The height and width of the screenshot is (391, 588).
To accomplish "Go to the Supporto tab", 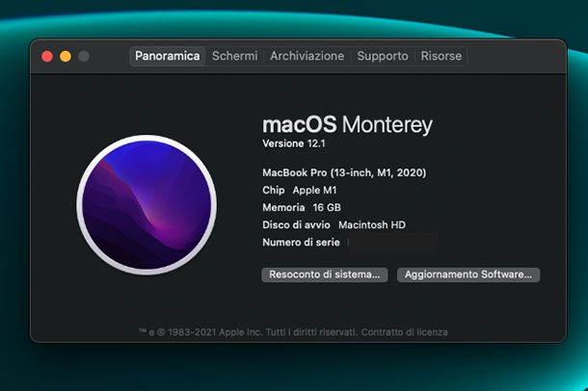I will [x=383, y=56].
